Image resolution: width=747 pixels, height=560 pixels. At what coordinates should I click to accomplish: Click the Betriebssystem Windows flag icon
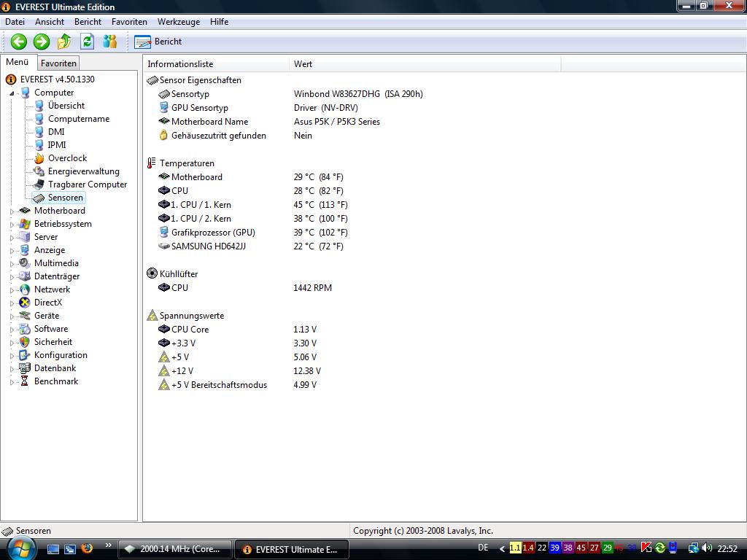click(25, 224)
